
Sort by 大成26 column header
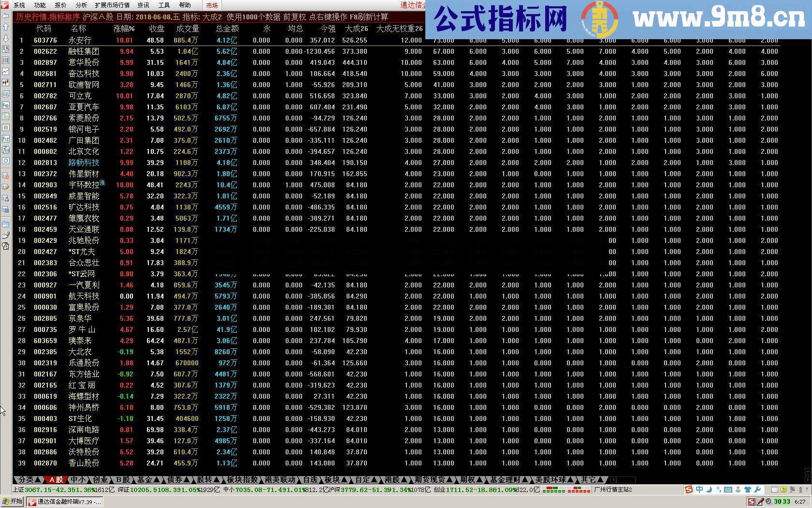(x=356, y=29)
